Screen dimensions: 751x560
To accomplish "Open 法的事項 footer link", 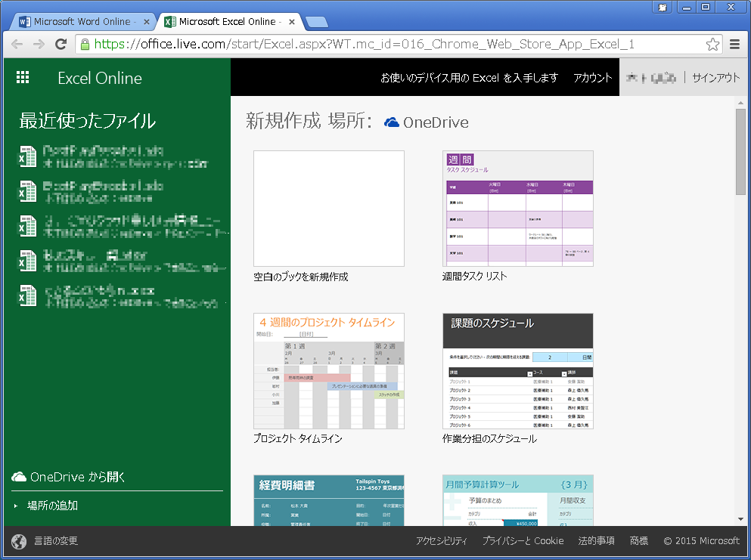I will [x=596, y=541].
